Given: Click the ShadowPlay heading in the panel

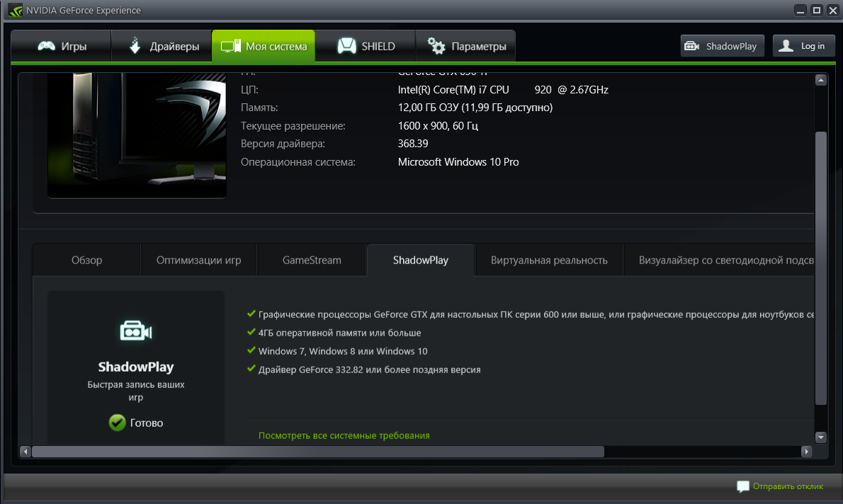Looking at the screenshot, I should [136, 367].
